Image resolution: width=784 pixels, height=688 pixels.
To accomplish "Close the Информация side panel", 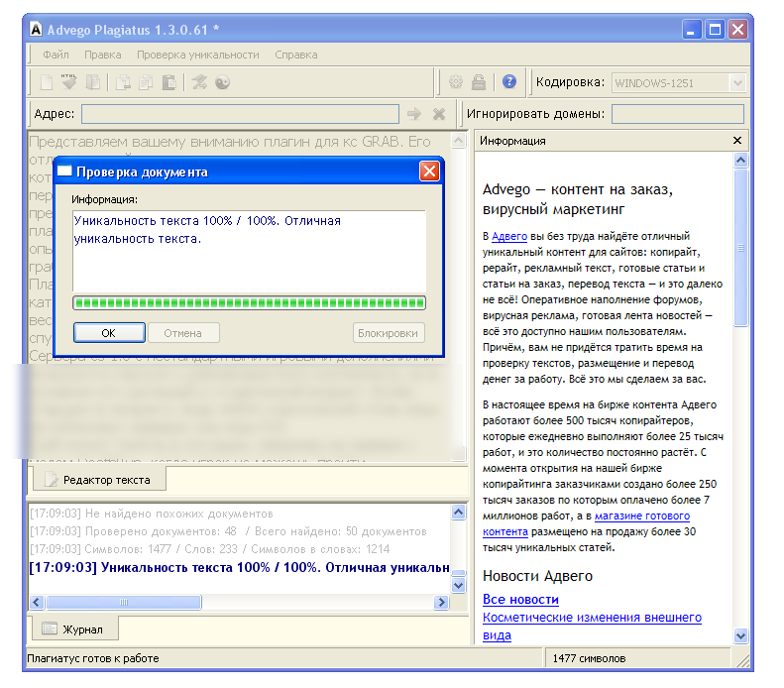I will point(737,141).
